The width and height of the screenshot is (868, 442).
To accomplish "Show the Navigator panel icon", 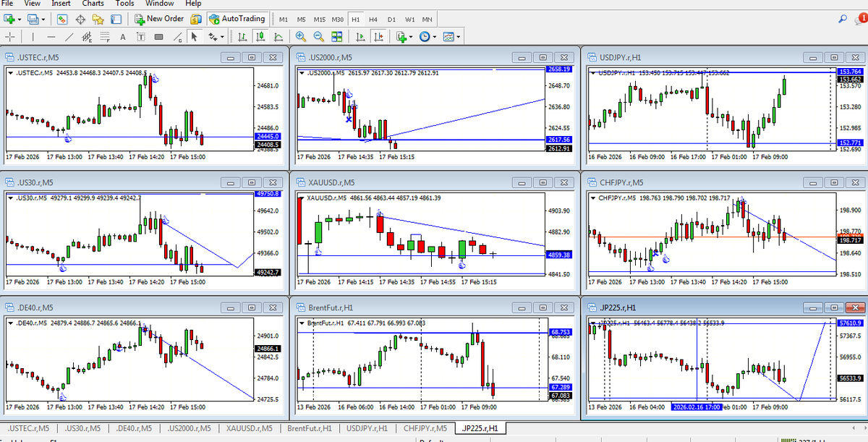I will 98,19.
